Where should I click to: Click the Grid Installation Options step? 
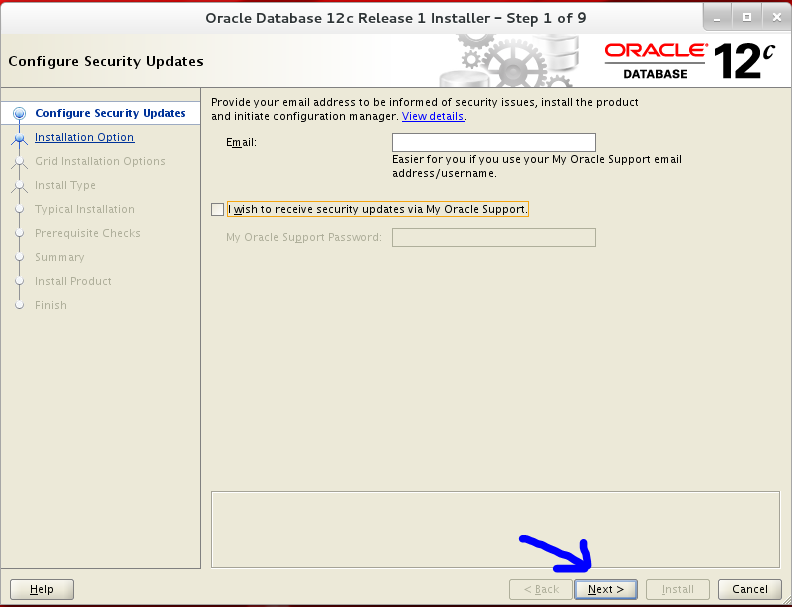tap(100, 161)
